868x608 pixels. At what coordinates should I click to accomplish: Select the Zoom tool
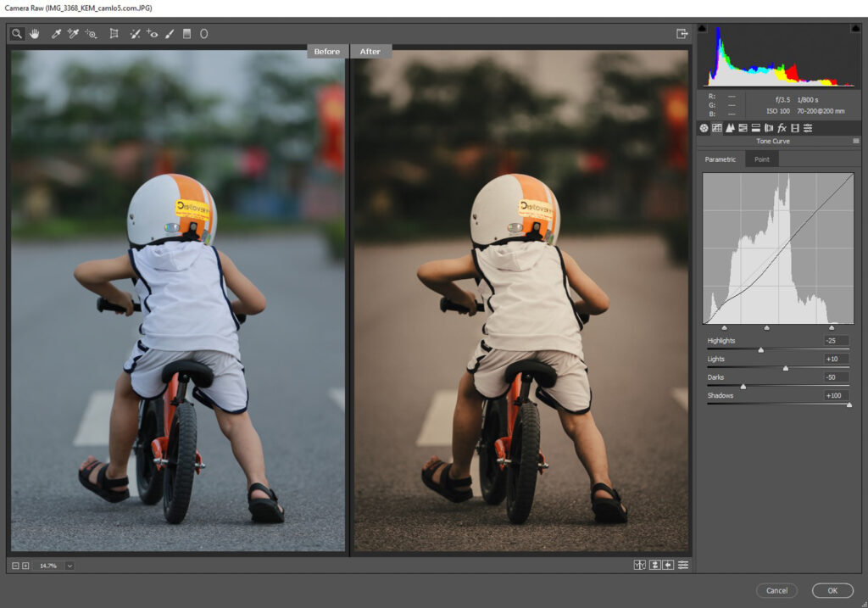coord(17,34)
